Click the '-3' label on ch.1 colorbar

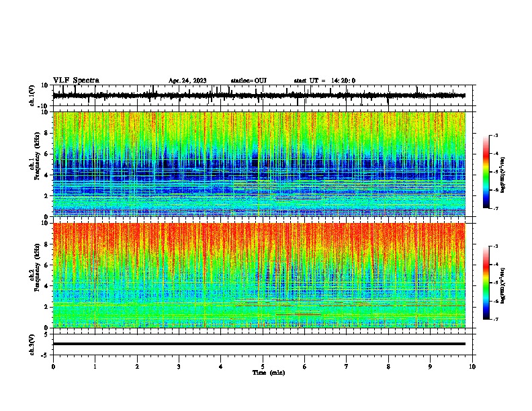point(495,135)
